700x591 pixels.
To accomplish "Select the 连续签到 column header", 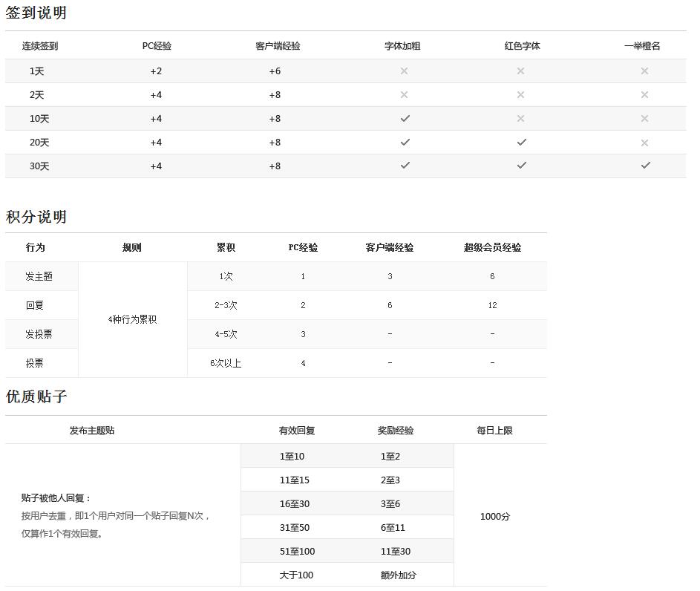I will tap(40, 46).
